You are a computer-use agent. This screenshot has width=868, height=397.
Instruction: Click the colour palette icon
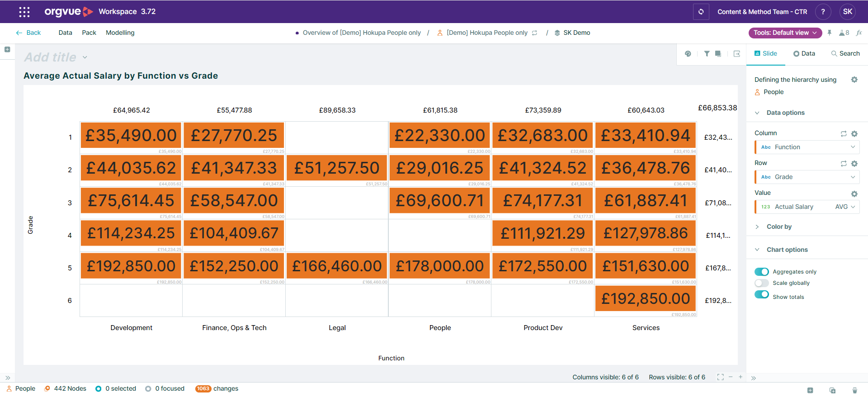pyautogui.click(x=688, y=54)
